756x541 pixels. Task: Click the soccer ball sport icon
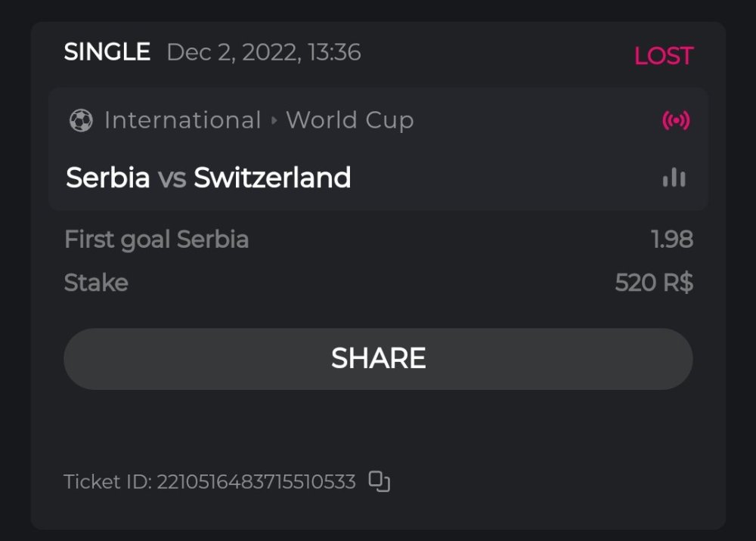point(81,121)
